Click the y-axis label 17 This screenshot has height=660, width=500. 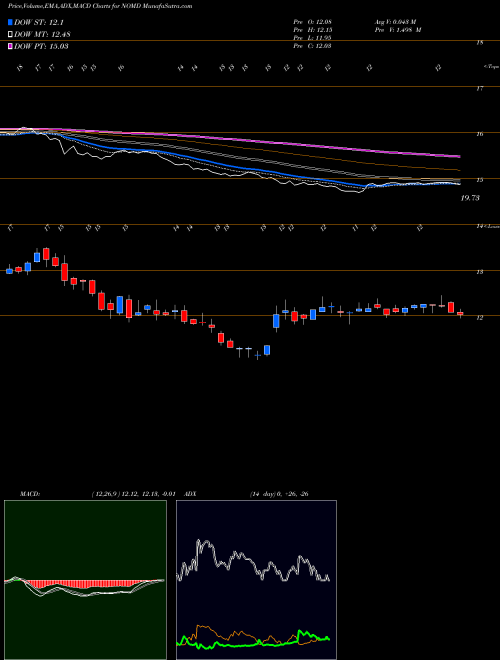(480, 88)
